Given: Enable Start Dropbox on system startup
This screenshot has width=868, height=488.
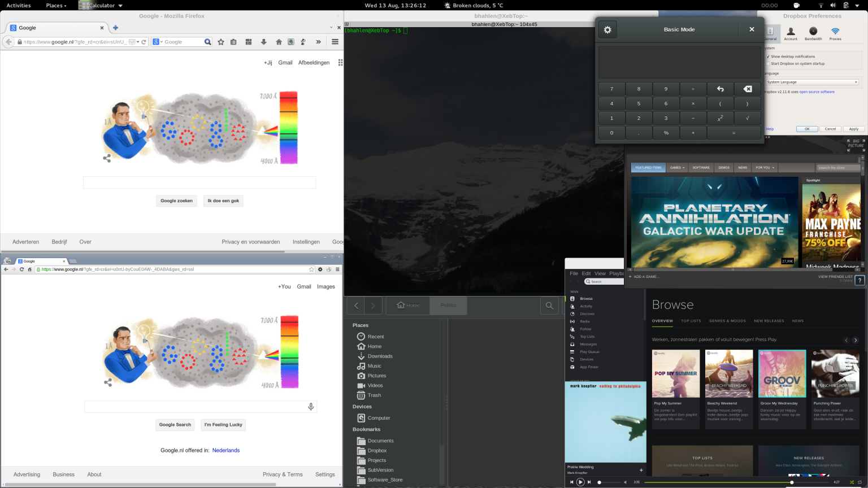Looking at the screenshot, I should [x=768, y=64].
